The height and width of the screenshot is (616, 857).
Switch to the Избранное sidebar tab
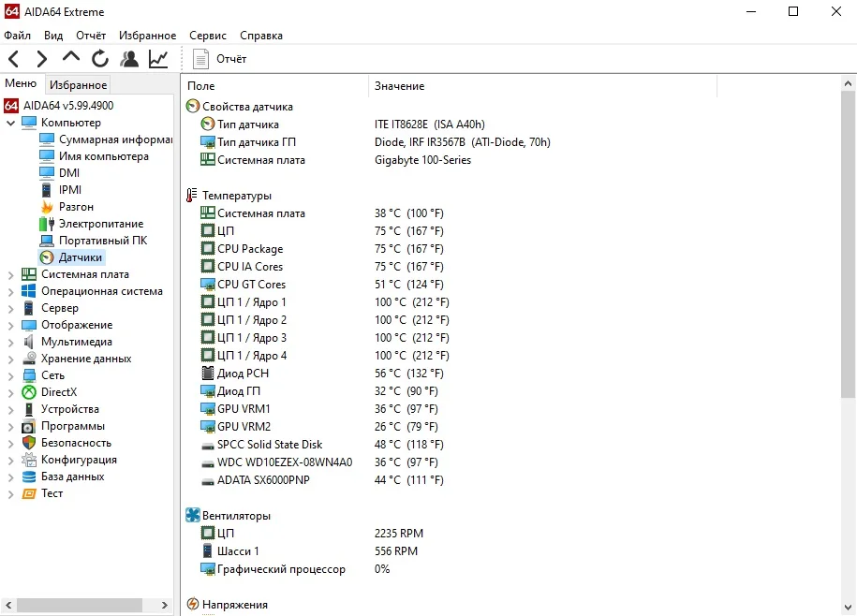tap(78, 84)
